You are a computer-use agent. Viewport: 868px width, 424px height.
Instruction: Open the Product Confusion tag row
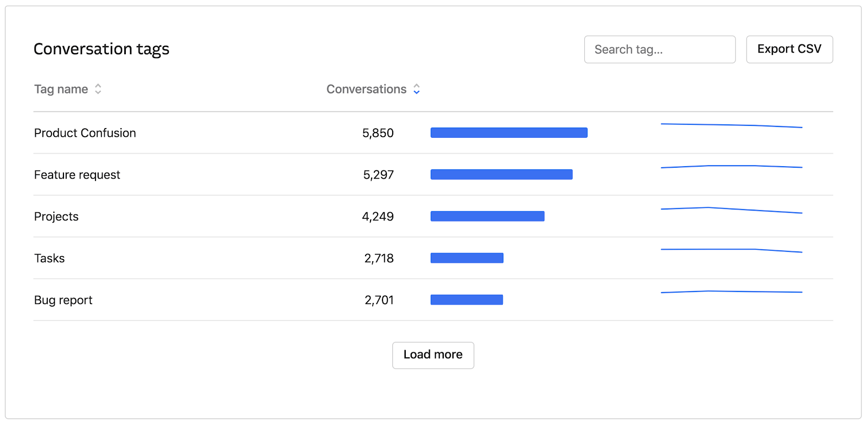(x=85, y=133)
